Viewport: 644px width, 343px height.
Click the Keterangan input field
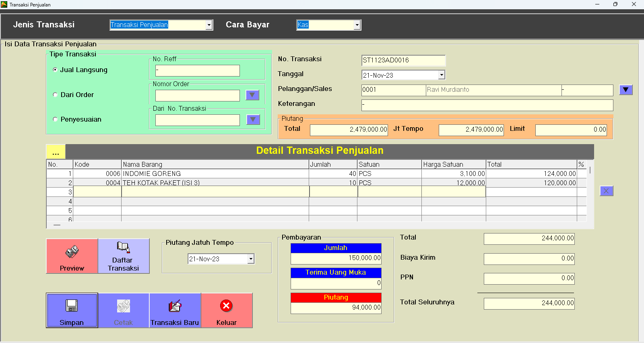point(487,105)
